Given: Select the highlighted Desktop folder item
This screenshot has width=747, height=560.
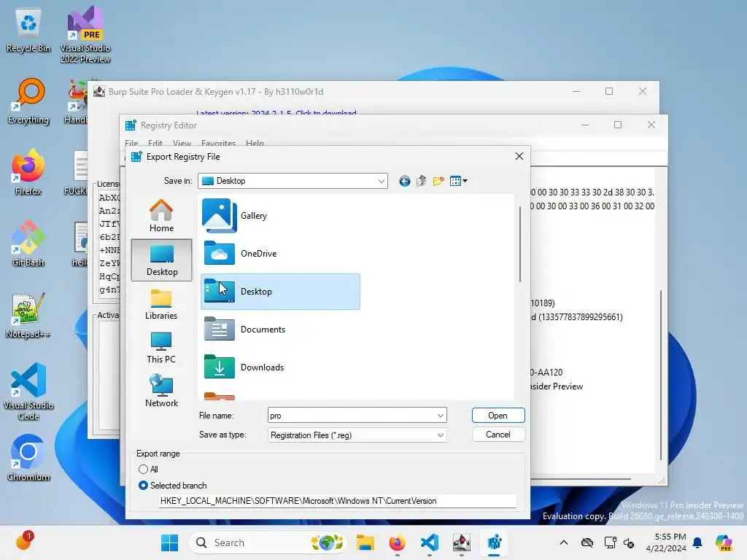Looking at the screenshot, I should [x=280, y=292].
